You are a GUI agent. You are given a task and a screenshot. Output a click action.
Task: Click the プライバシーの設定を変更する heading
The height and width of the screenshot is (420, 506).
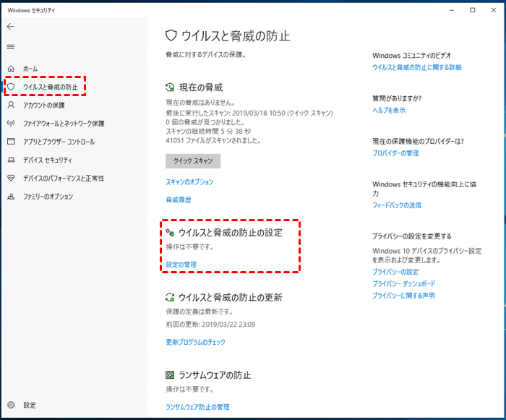point(412,236)
